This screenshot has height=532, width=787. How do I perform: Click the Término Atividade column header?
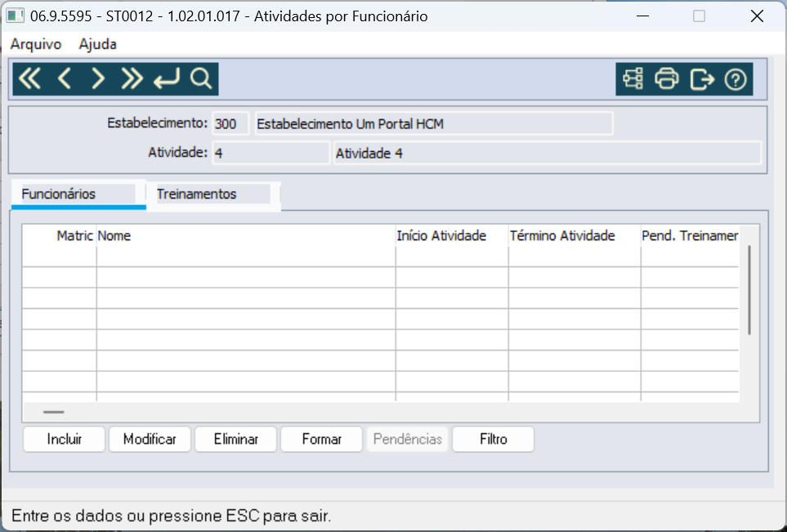pyautogui.click(x=575, y=236)
